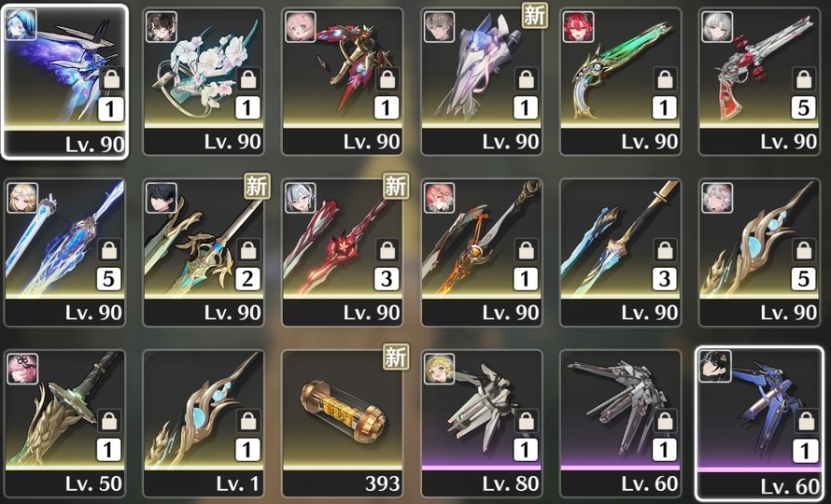Click the new badge on white mech weapon
Image resolution: width=831 pixels, height=504 pixels.
coord(534,15)
